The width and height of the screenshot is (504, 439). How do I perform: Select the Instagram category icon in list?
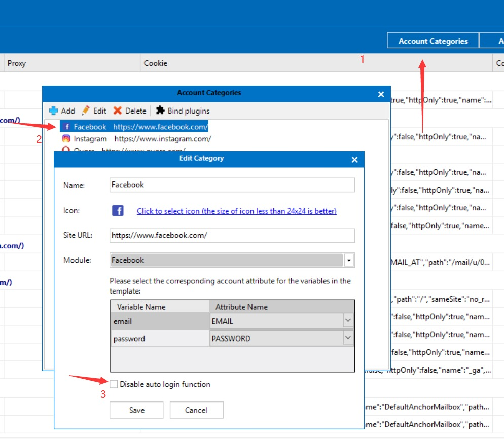[66, 139]
